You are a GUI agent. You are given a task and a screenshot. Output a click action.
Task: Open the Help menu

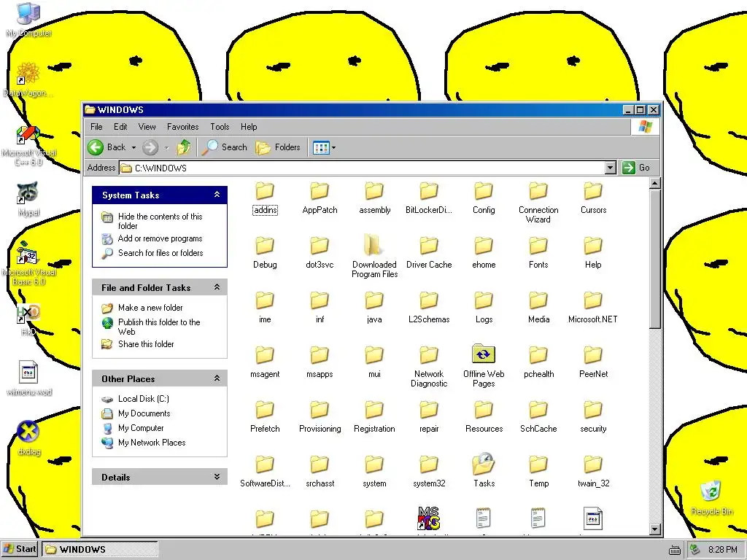(249, 127)
